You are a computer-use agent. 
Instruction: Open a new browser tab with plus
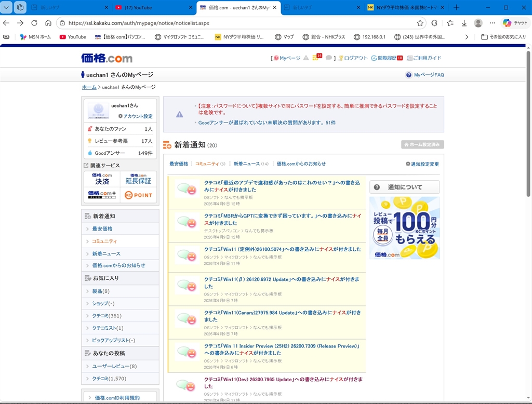(456, 7)
